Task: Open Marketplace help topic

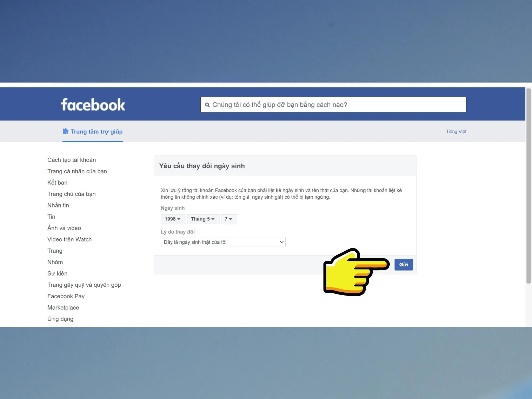Action: pyautogui.click(x=63, y=307)
